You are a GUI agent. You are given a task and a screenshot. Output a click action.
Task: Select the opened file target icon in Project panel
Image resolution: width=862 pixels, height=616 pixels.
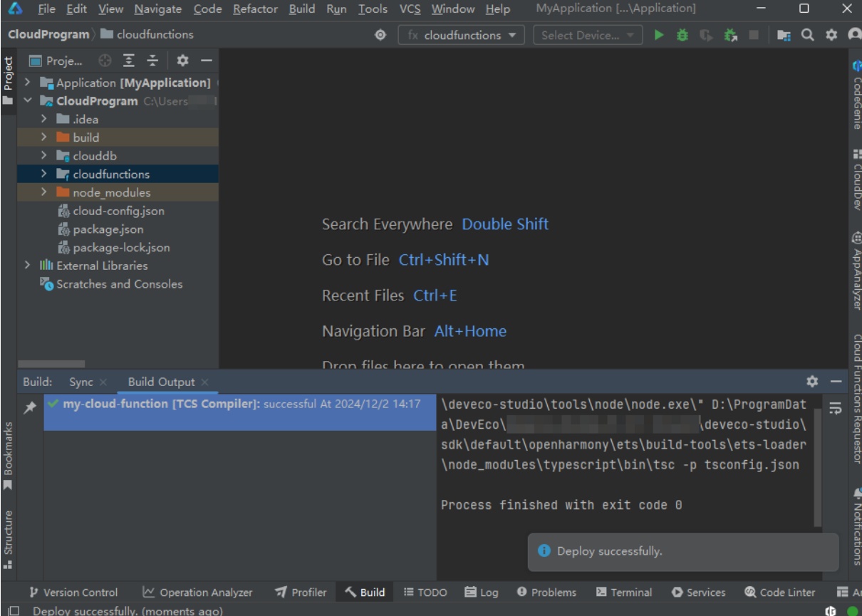(x=105, y=61)
